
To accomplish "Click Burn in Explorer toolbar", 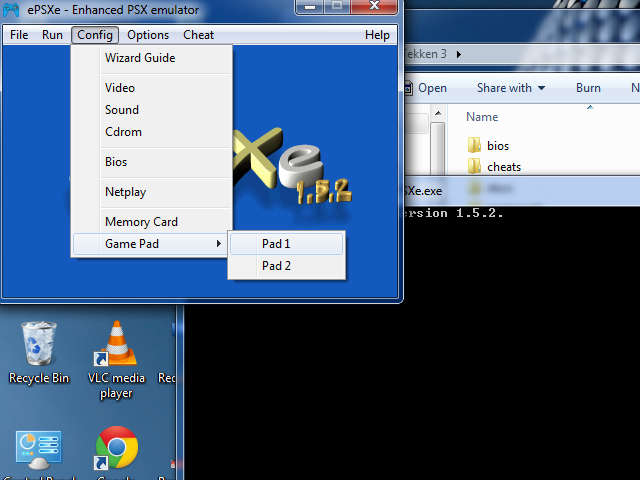I will [588, 88].
